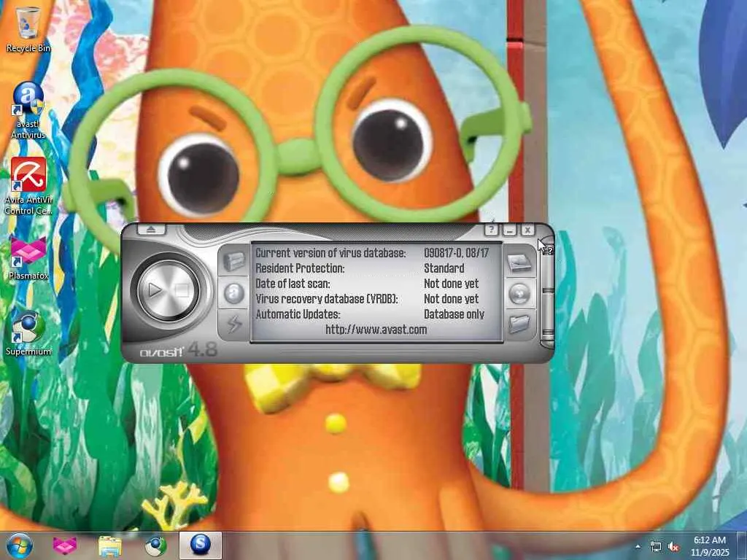Click the avast question mark help button
747x560 pixels.
pyautogui.click(x=492, y=230)
